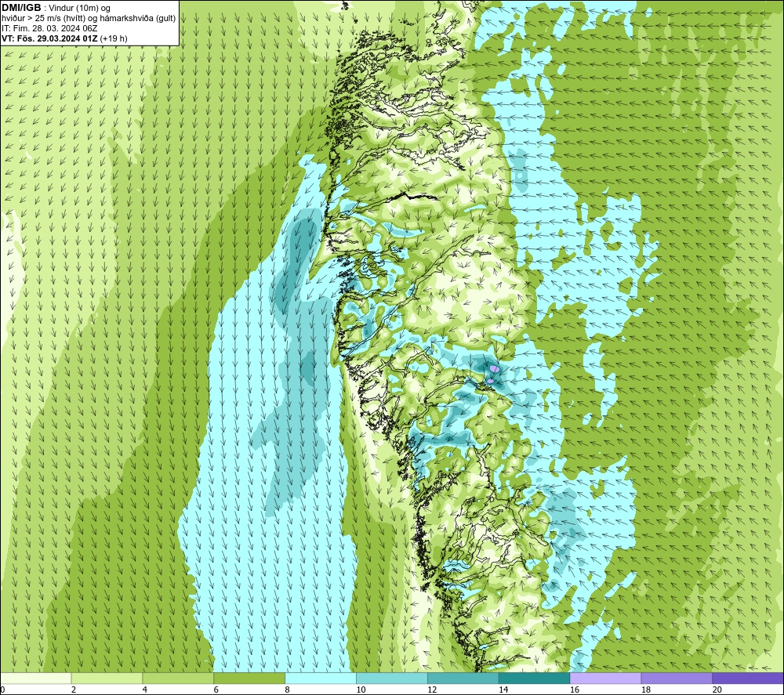
Task: Click the 14–16 m/s dark teal swatch
Action: pos(534,678)
